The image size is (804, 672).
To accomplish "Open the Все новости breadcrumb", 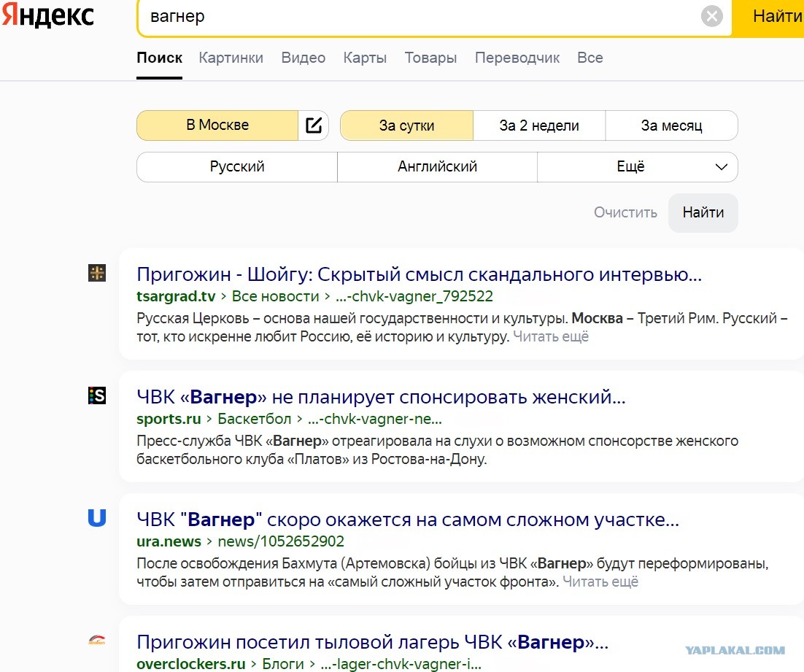I will (x=275, y=296).
